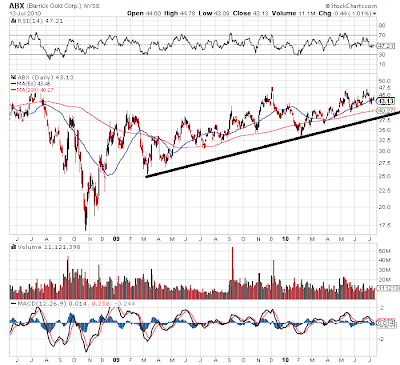Click the 27.5 price axis label
The width and height of the screenshot is (400, 365).
click(385, 163)
